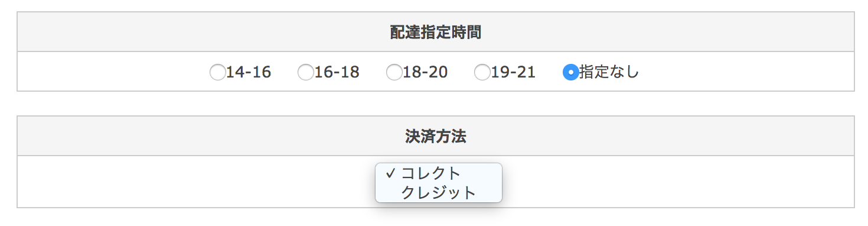868x226 pixels.
Task: Click the empty circle icon before 19-21
Action: coord(482,73)
